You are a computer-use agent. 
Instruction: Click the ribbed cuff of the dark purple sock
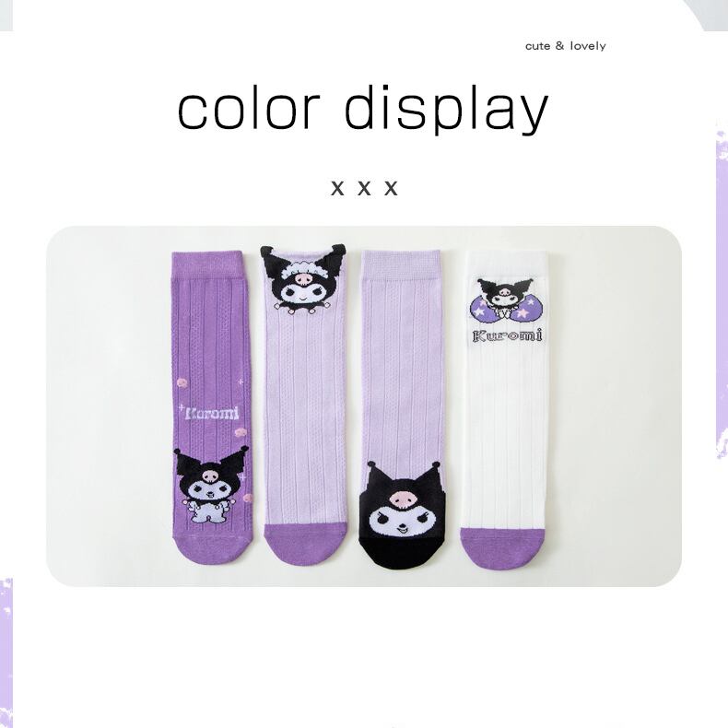pos(207,264)
